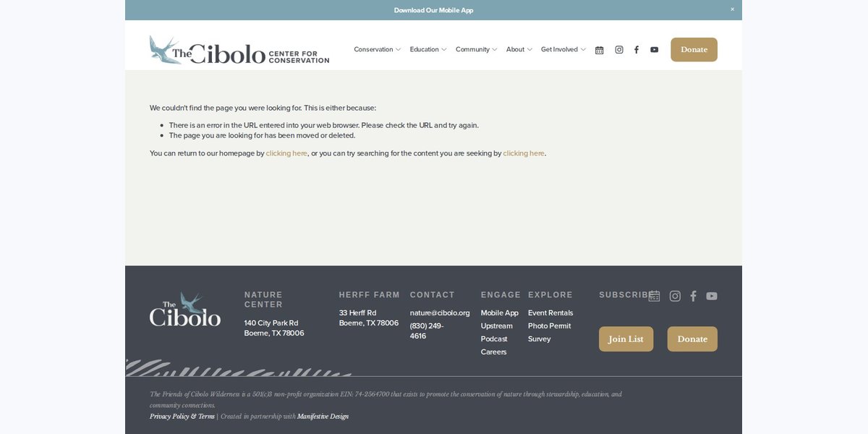Click the footer calendar icon
Screen dimensions: 868x434
click(x=654, y=296)
